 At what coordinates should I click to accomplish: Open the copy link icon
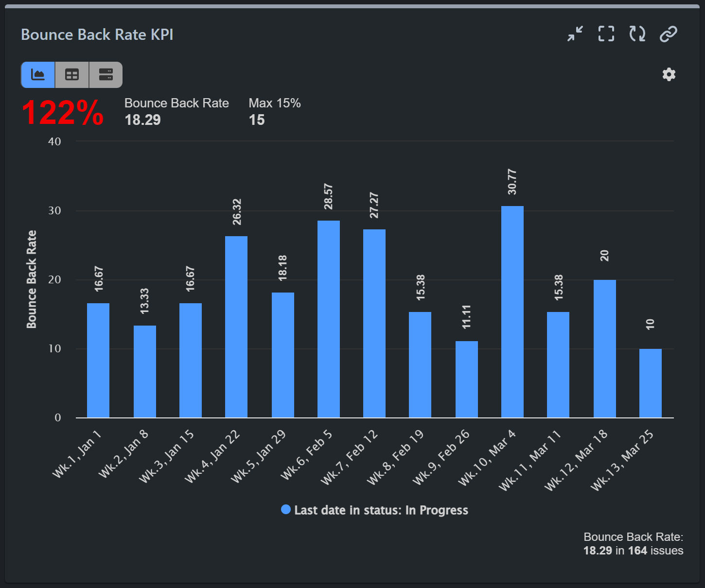(x=668, y=34)
